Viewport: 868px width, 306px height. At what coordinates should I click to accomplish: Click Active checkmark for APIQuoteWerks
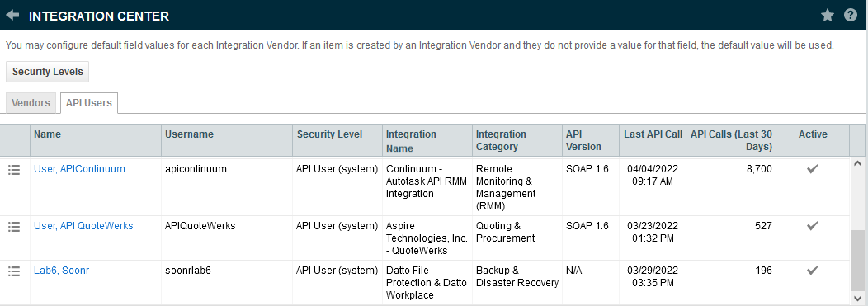(812, 226)
